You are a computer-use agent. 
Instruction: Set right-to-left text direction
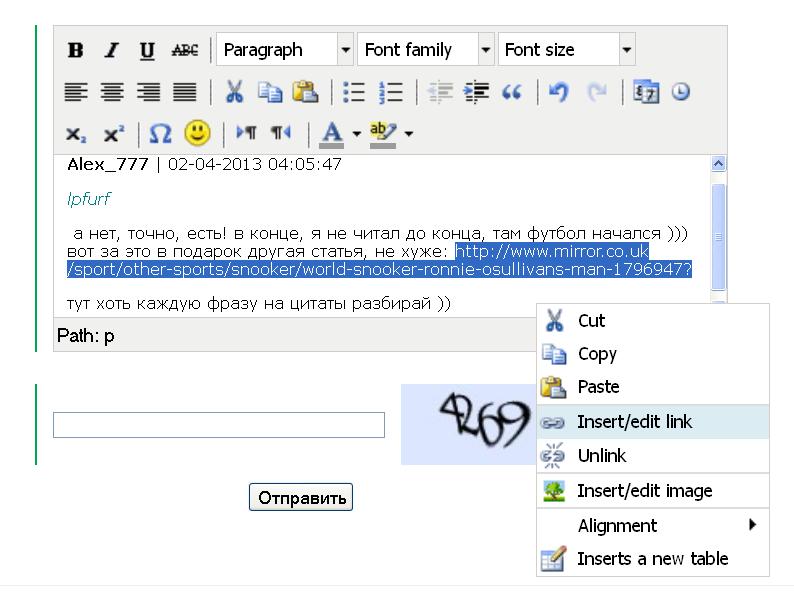pyautogui.click(x=281, y=133)
